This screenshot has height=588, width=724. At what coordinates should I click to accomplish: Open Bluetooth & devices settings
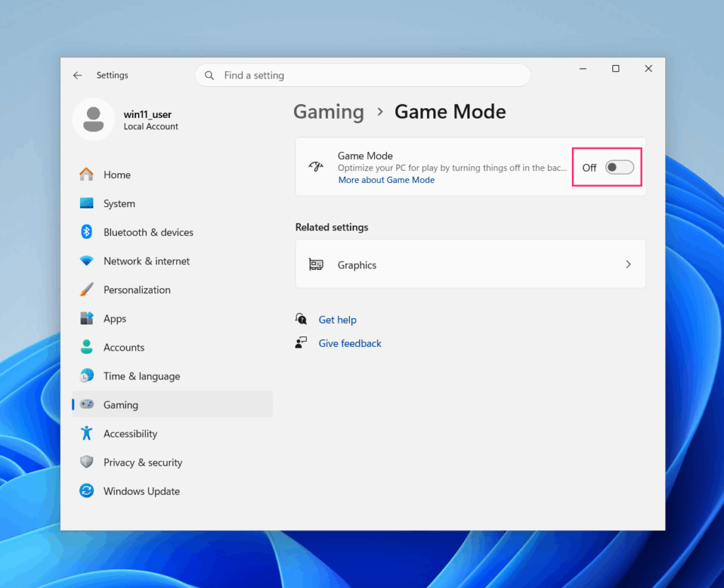tap(173, 232)
